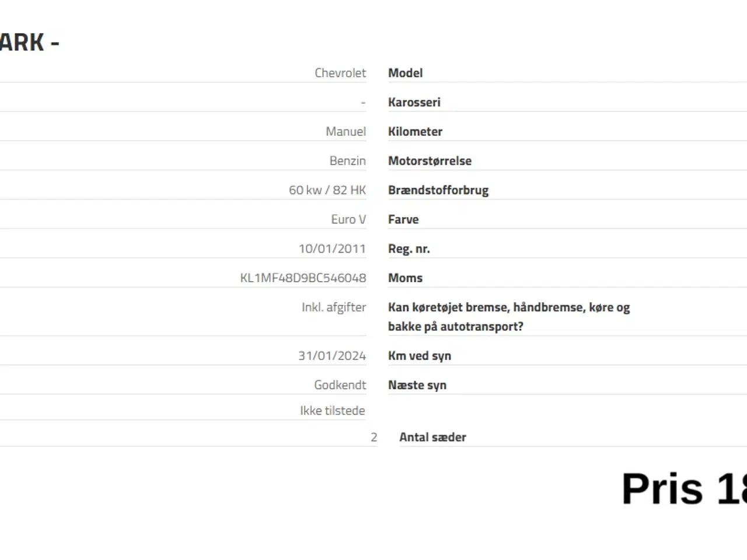747x560 pixels.
Task: Select the 60 kw / 82 HK text
Action: pyautogui.click(x=327, y=190)
